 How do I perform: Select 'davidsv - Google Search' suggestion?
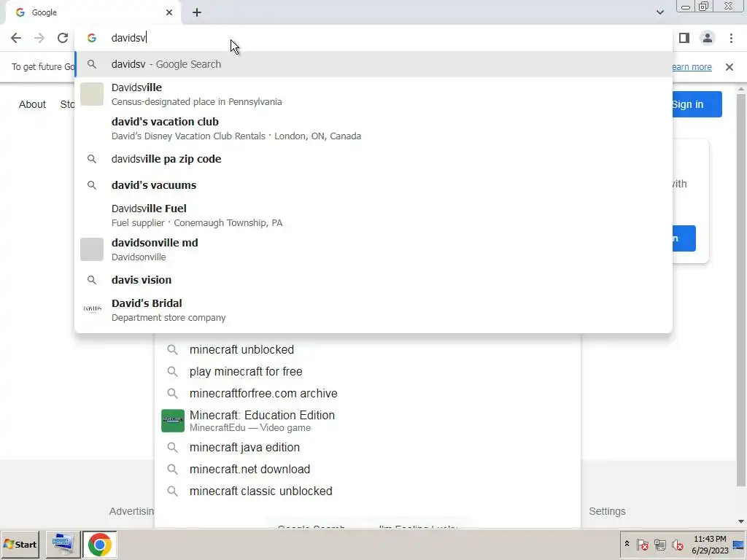click(x=373, y=64)
